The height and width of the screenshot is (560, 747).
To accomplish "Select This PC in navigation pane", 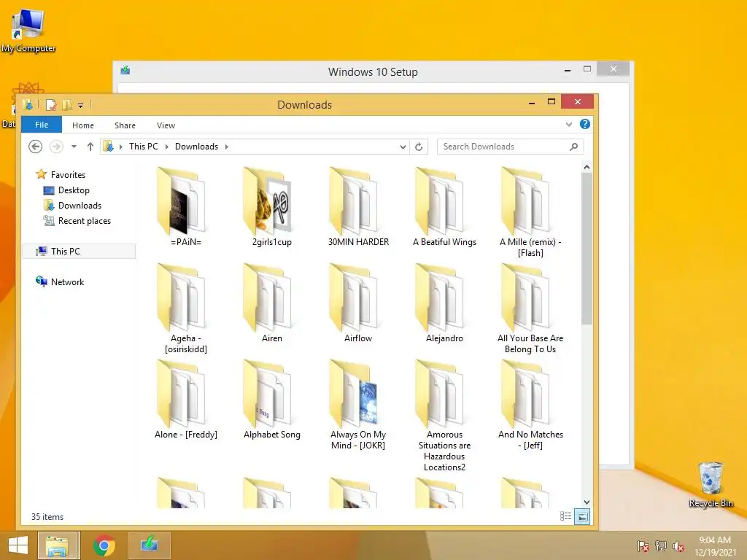I will point(79,252).
